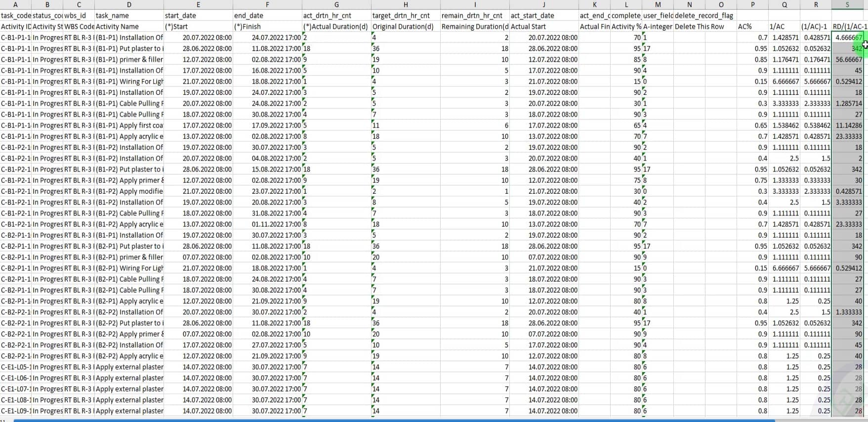This screenshot has height=422, width=868.
Task: Click the '16.08.2022 17:00' end date
Action: tap(267, 71)
